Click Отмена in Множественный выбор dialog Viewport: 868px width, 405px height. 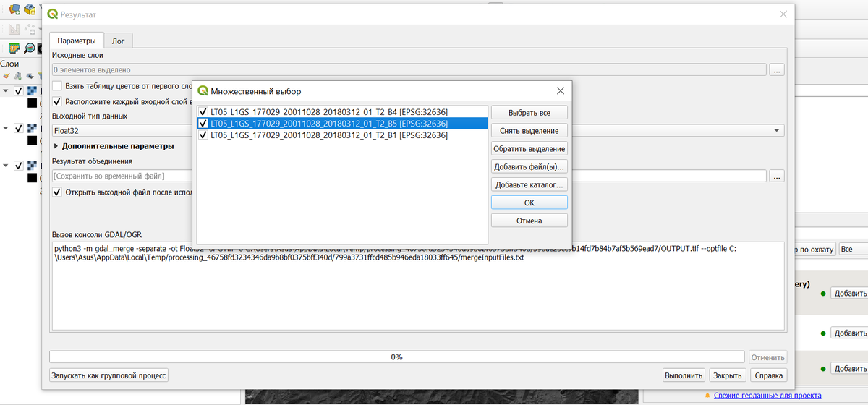click(529, 221)
